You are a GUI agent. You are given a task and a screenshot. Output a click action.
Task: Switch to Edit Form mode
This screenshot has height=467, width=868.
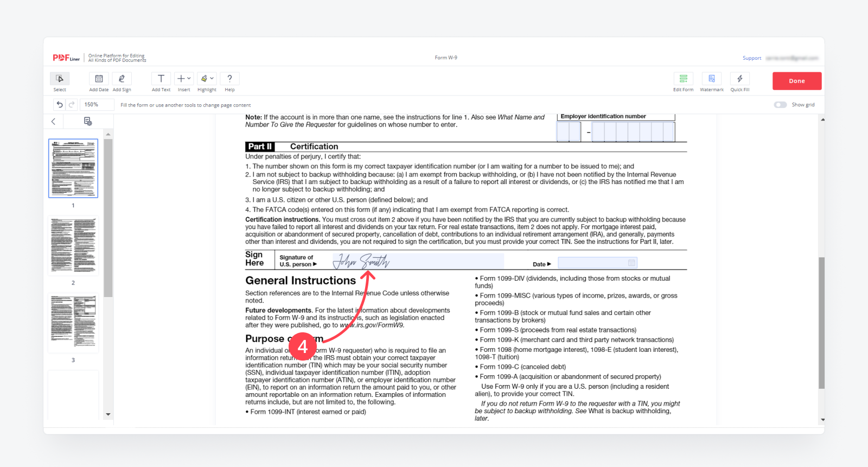(x=684, y=79)
